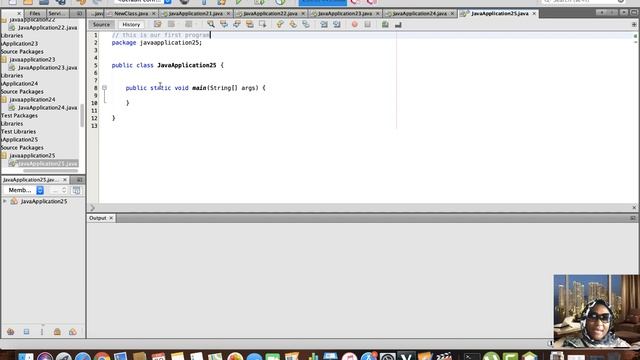Select javaapplication23 package node
Viewport: 640px width, 360px height.
32,60
